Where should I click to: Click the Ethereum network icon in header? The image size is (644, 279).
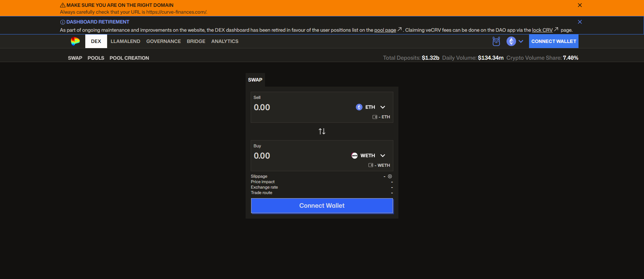tap(511, 41)
